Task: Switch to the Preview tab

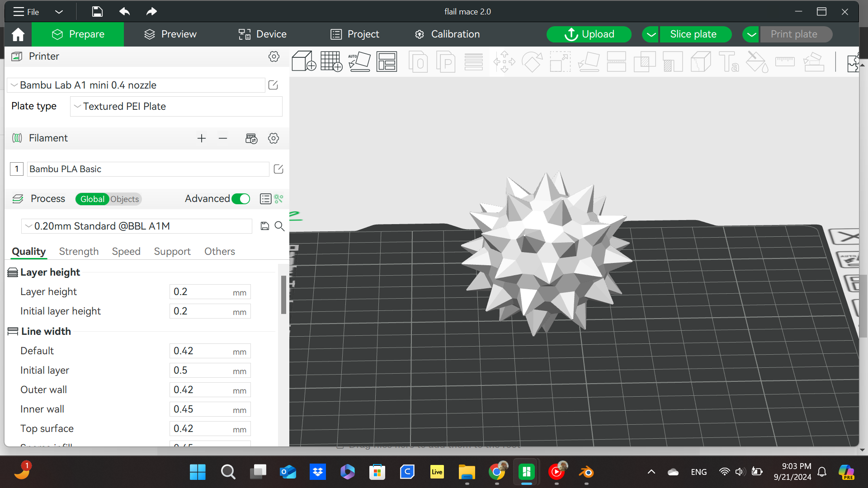Action: [170, 34]
